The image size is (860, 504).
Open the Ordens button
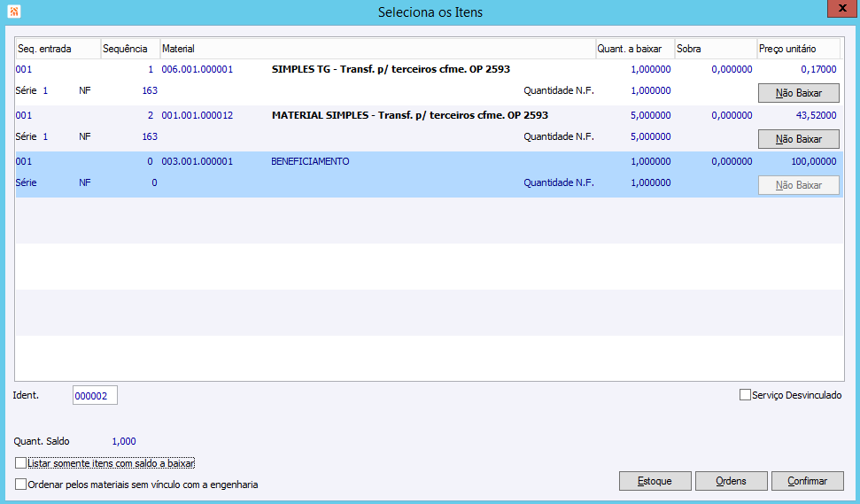pos(731,481)
